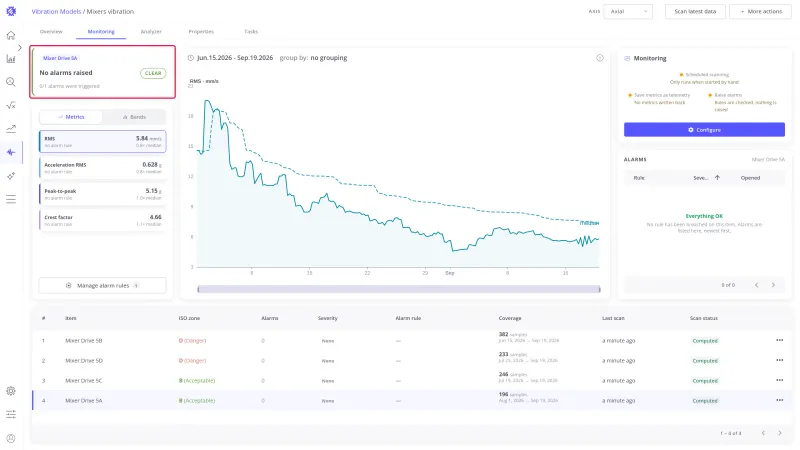
Task: Go to previous page of alarms list
Action: point(757,285)
